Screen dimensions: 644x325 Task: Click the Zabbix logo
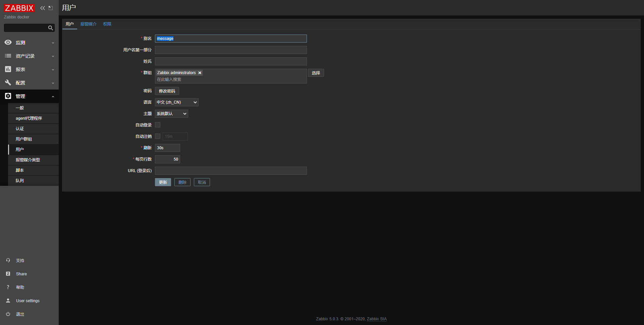pyautogui.click(x=19, y=8)
